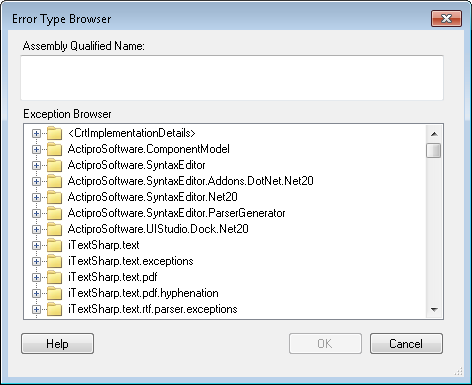Expand the iTextSharp.text.pdf.hyphenation node

click(36, 293)
